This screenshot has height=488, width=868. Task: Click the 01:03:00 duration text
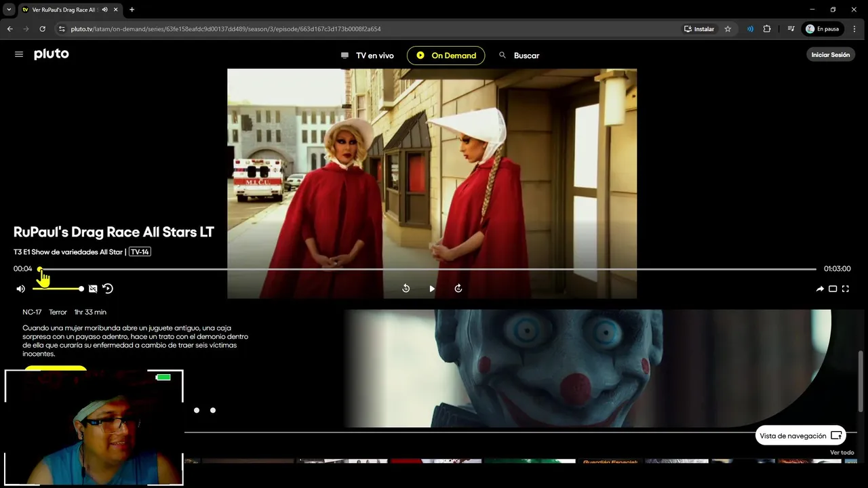coord(837,269)
